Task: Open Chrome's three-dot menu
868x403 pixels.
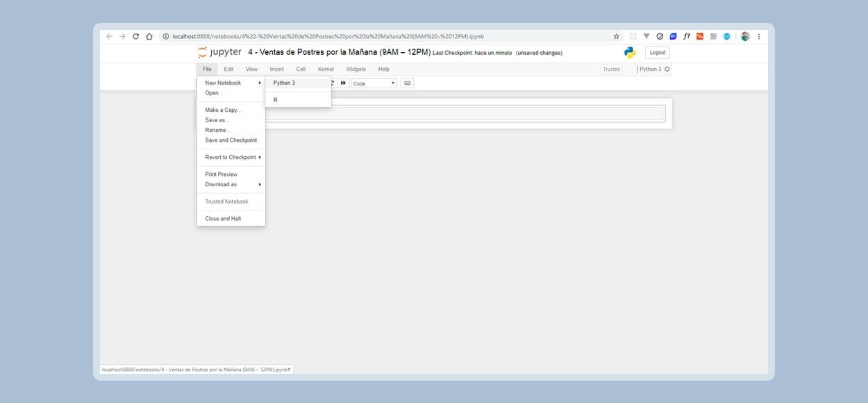Action: 759,37
